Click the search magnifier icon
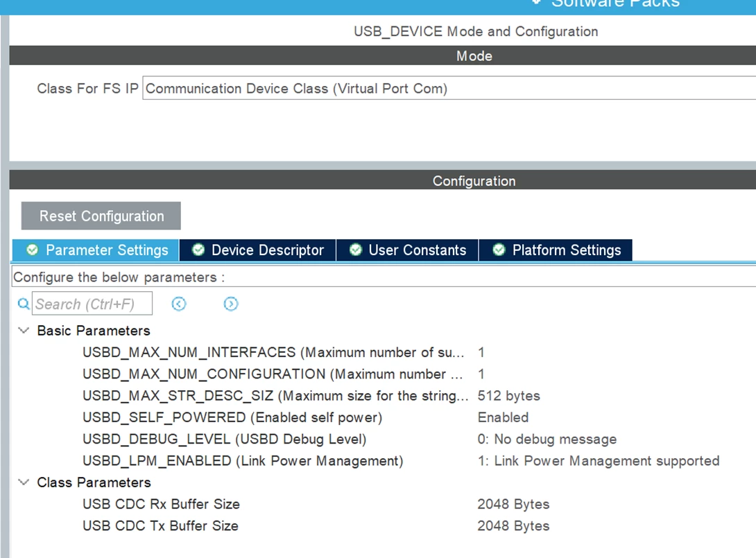This screenshot has height=558, width=756. (x=23, y=304)
